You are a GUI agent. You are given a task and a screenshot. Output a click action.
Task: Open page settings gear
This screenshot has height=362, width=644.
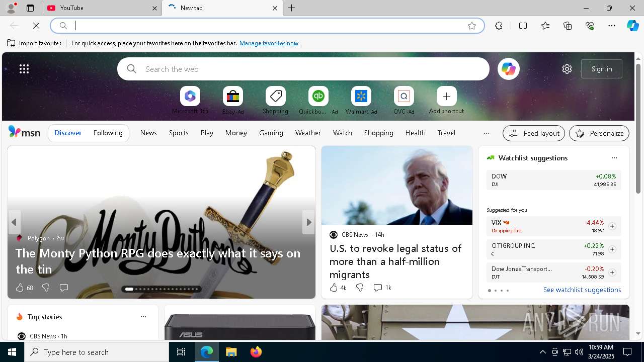567,69
